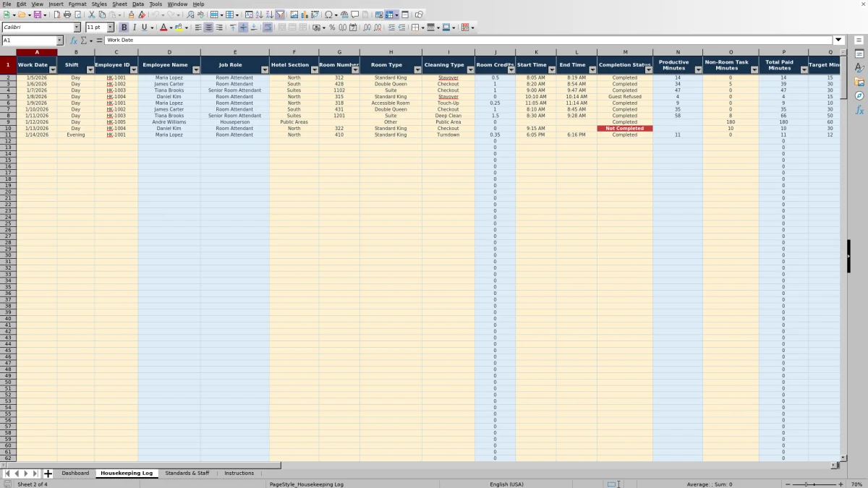
Task: Open the Format menu
Action: point(77,4)
